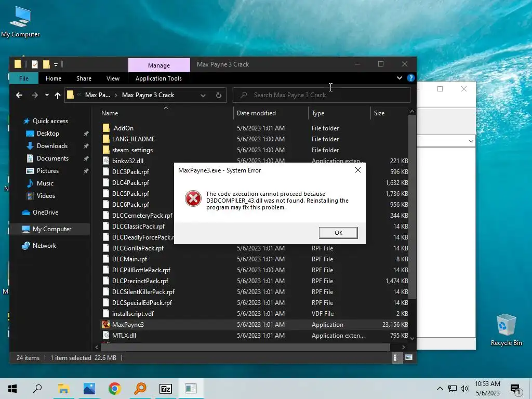Click the Properties icon in quick access toolbar

[x=35, y=64]
